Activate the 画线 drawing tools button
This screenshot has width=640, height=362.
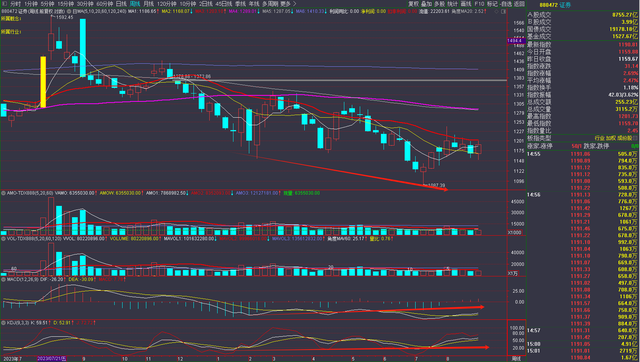coord(466,4)
